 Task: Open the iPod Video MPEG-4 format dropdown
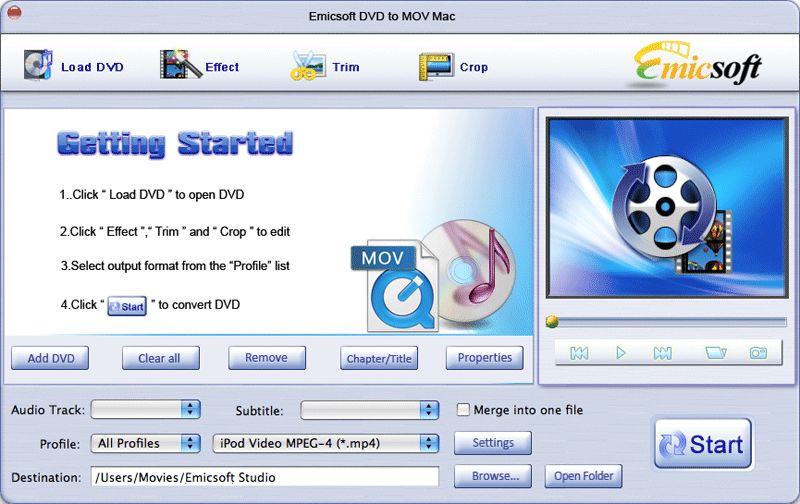click(x=326, y=443)
